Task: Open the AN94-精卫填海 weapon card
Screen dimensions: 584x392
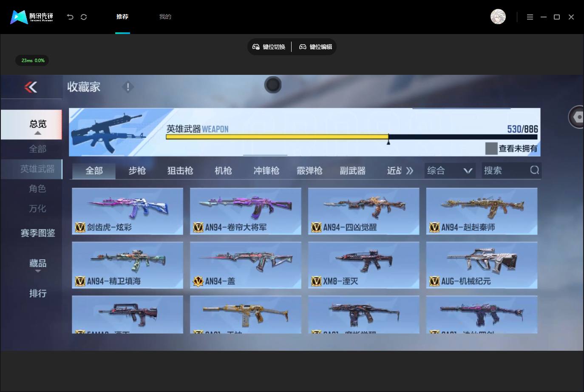Action: tap(128, 265)
